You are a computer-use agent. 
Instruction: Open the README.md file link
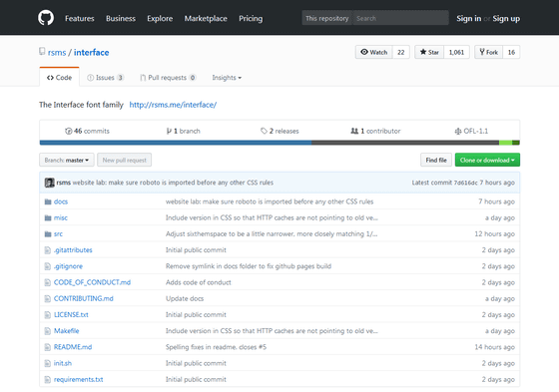click(x=73, y=347)
